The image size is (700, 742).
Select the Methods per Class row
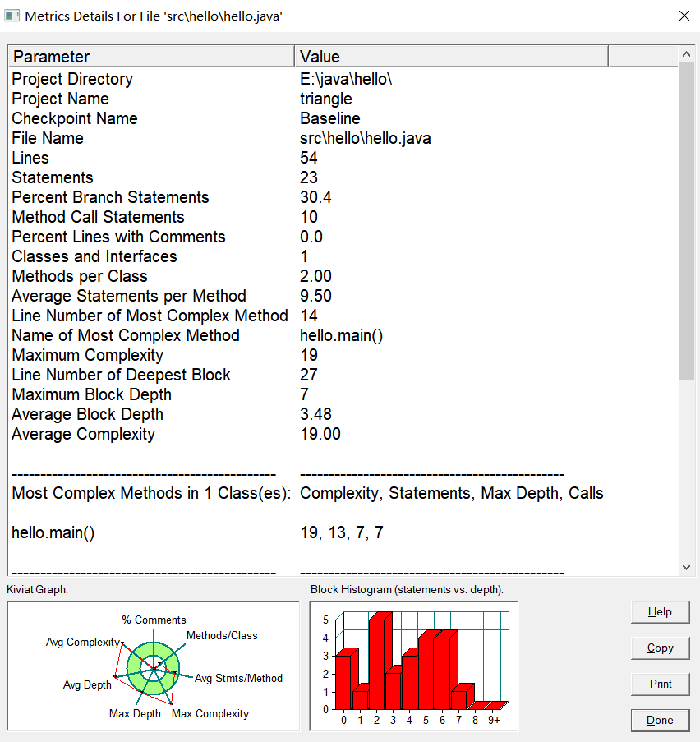(x=343, y=276)
